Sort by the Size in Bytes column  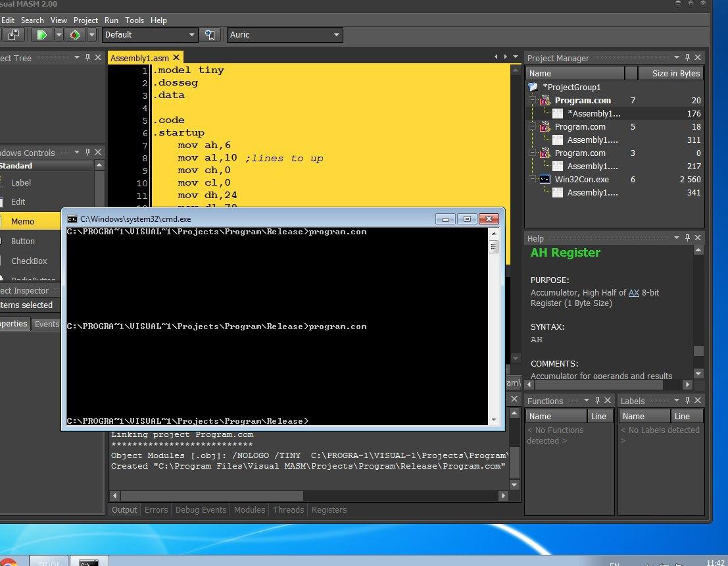click(671, 74)
